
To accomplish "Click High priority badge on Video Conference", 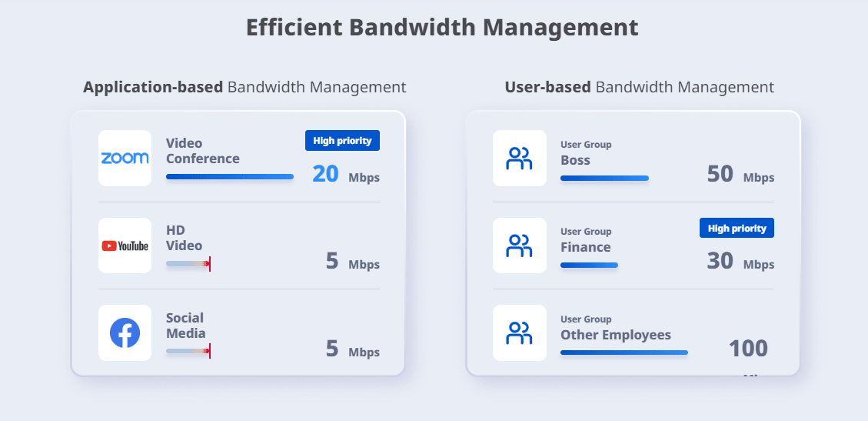I will (x=342, y=141).
